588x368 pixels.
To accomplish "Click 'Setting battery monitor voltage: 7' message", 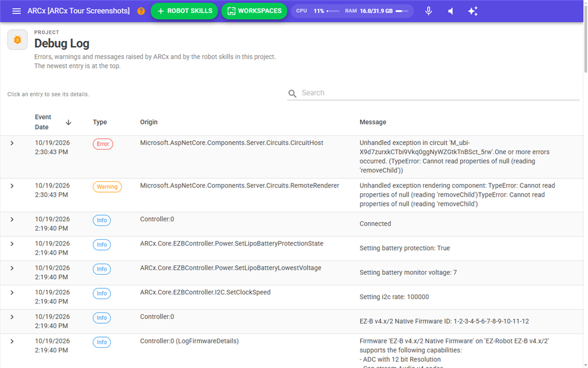I will pos(408,273).
